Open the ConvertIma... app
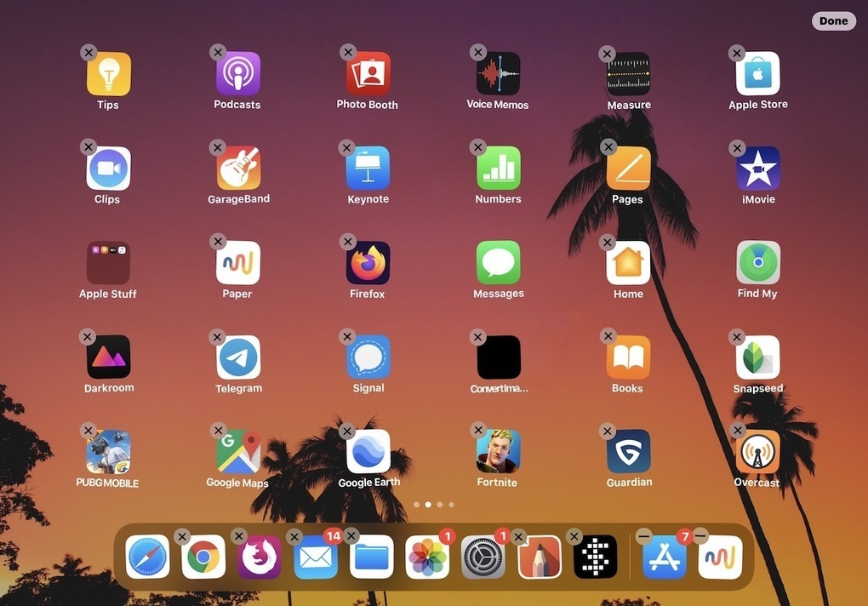 tap(498, 357)
